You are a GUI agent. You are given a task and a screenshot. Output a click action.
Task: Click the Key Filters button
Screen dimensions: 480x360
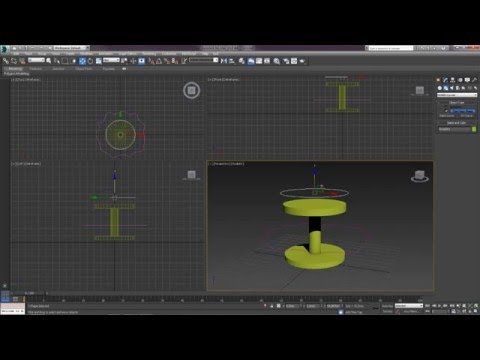point(410,311)
